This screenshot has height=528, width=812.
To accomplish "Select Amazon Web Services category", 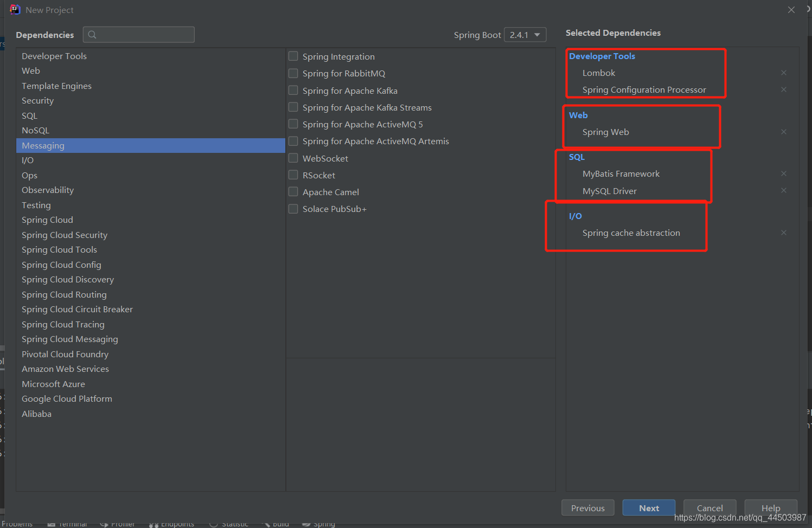I will 151,369.
